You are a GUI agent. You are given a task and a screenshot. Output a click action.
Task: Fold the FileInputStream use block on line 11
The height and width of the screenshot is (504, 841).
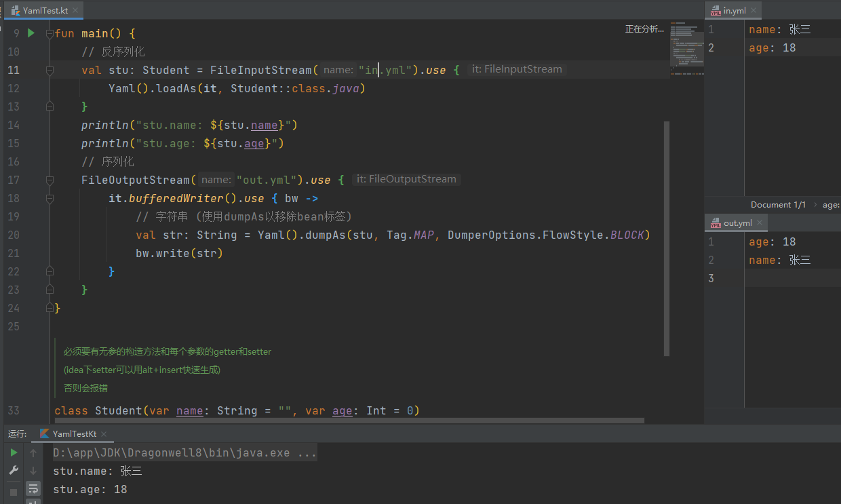click(x=49, y=70)
